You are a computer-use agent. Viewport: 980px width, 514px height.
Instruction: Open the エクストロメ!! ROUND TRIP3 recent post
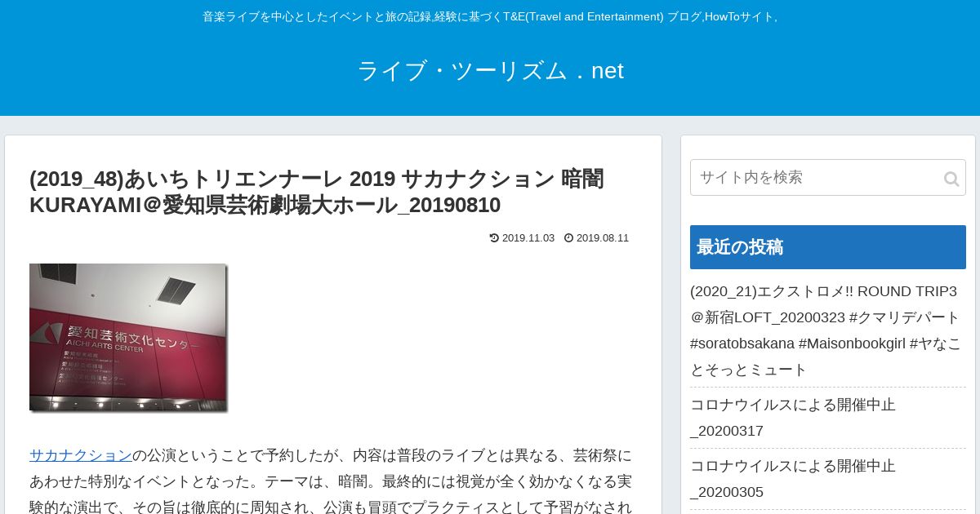826,330
